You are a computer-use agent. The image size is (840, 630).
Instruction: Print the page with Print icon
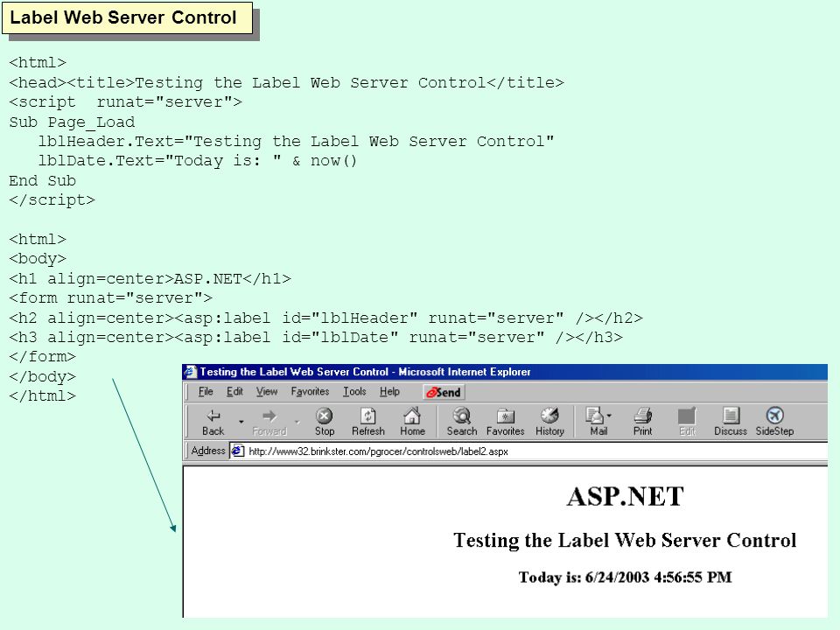[642, 422]
